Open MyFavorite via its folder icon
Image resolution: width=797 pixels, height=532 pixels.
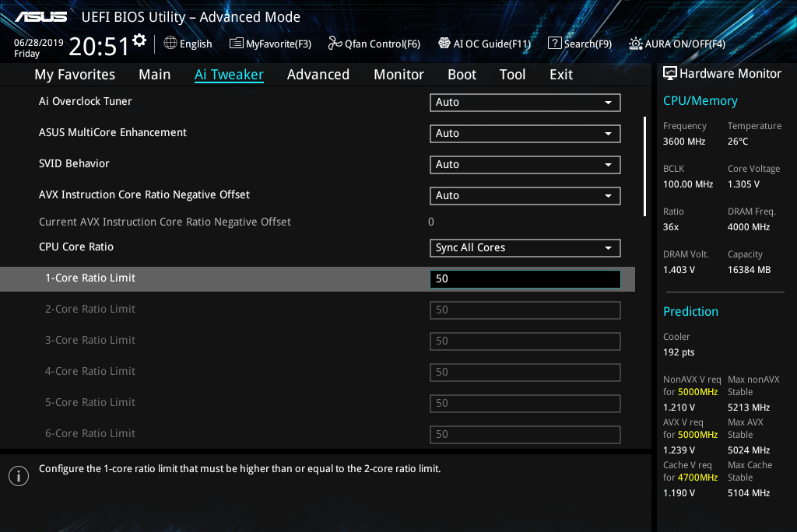click(237, 44)
